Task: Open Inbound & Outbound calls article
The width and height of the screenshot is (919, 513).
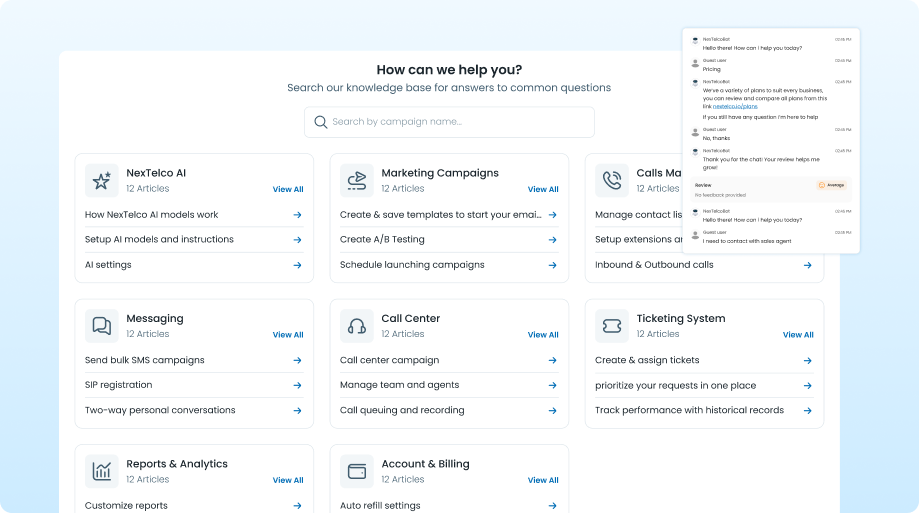Action: [x=654, y=265]
